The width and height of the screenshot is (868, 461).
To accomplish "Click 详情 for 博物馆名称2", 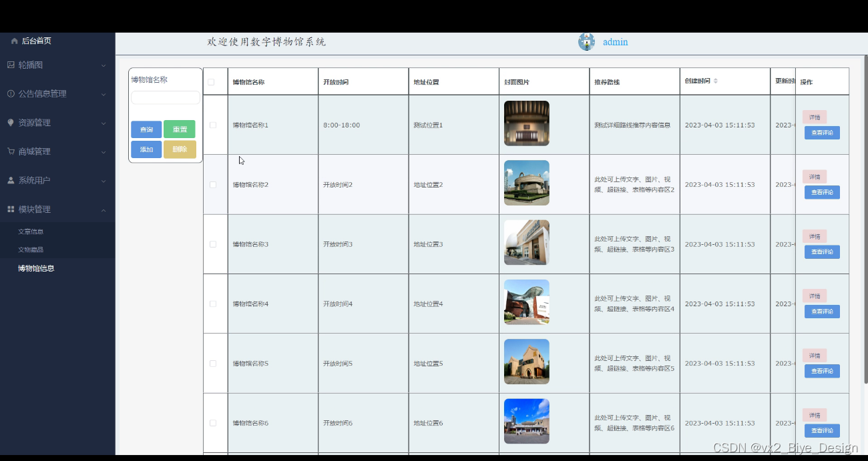I will pyautogui.click(x=815, y=177).
